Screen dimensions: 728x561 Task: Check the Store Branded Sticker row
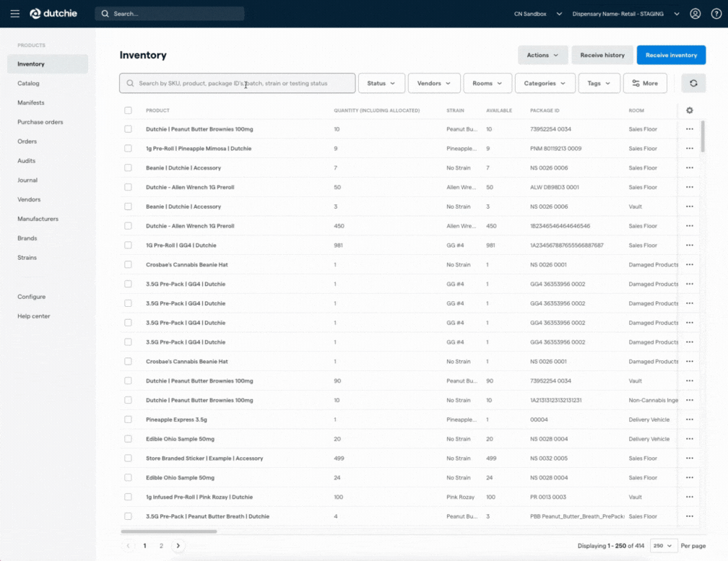[x=128, y=458]
